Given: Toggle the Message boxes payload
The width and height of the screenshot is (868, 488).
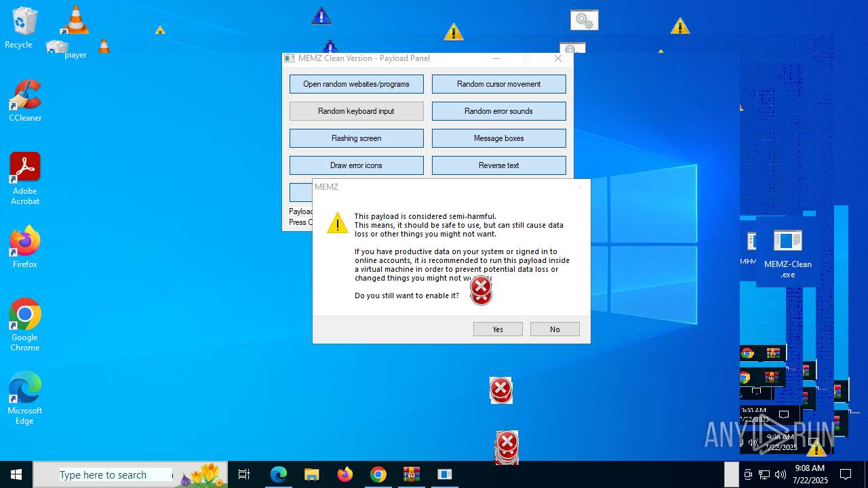Looking at the screenshot, I should click(x=499, y=138).
